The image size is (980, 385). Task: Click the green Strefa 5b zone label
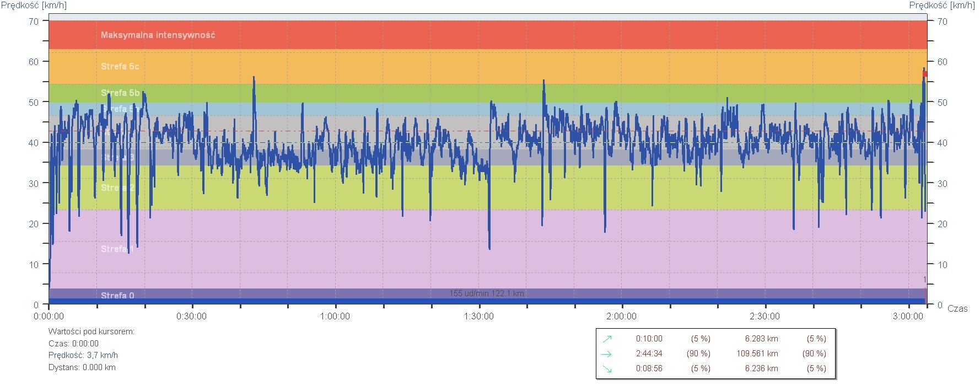coord(120,93)
